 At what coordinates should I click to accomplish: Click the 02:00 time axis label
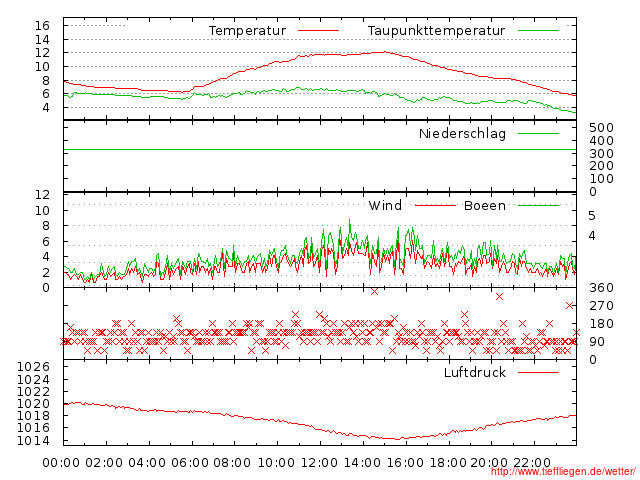tap(104, 463)
